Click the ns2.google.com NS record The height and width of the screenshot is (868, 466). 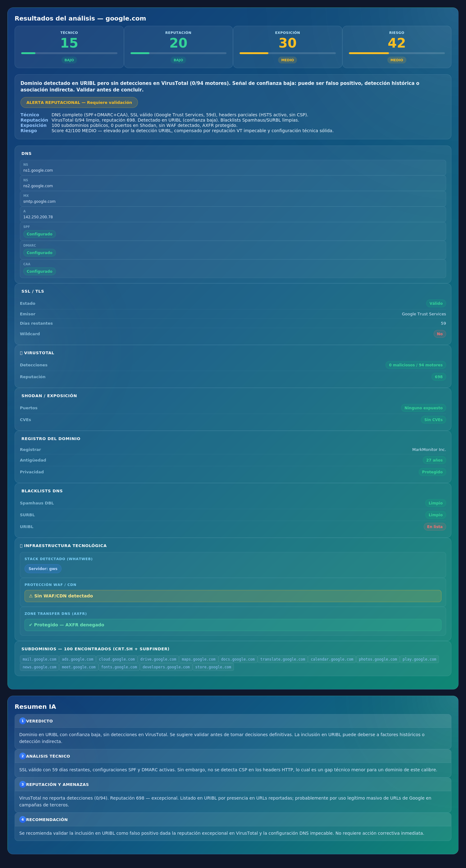point(233,183)
